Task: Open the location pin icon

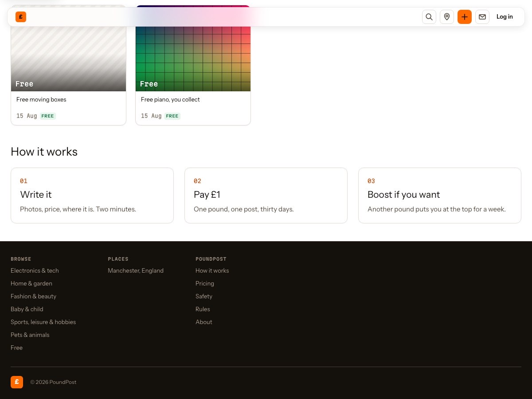Action: tap(447, 17)
